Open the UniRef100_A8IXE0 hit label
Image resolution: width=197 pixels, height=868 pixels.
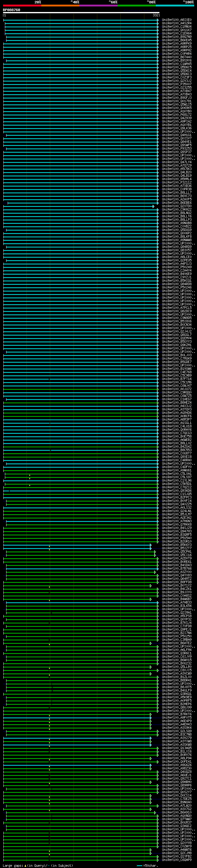tap(176, 20)
